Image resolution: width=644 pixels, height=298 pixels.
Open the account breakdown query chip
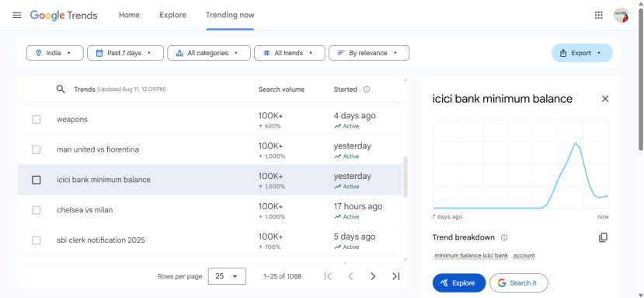click(524, 256)
